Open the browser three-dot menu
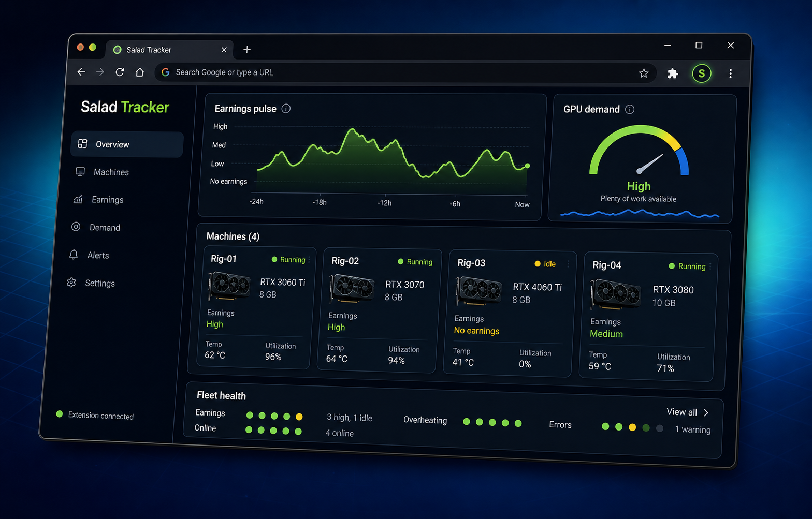 tap(731, 73)
